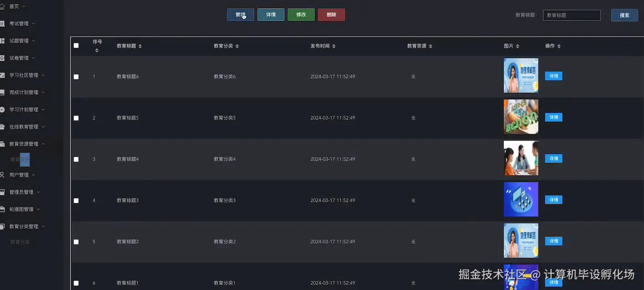Check the select-all checkbox in table header
Screen dimensions: 644x290
76,45
